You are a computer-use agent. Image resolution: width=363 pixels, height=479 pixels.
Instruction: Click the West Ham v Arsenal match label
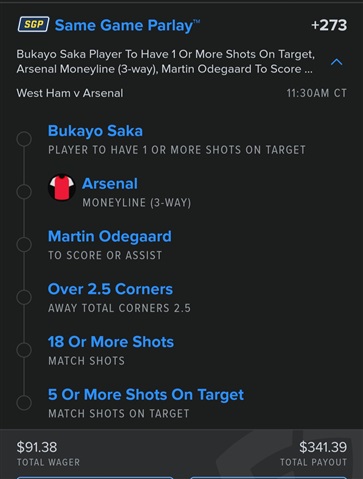click(70, 93)
